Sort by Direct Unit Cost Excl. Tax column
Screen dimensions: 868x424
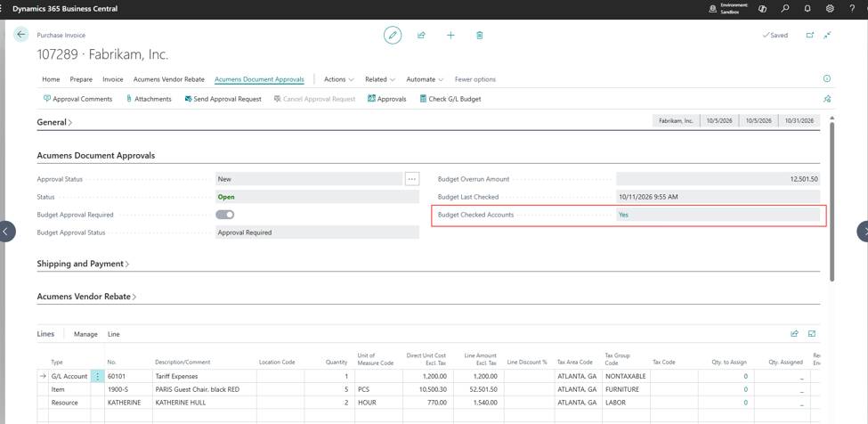(426, 359)
